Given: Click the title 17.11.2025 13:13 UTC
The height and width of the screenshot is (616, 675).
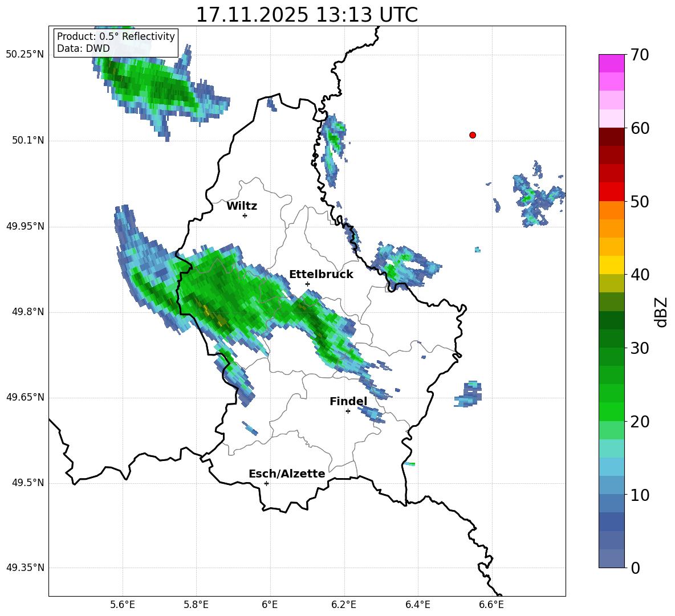Looking at the screenshot, I should pos(307,15).
